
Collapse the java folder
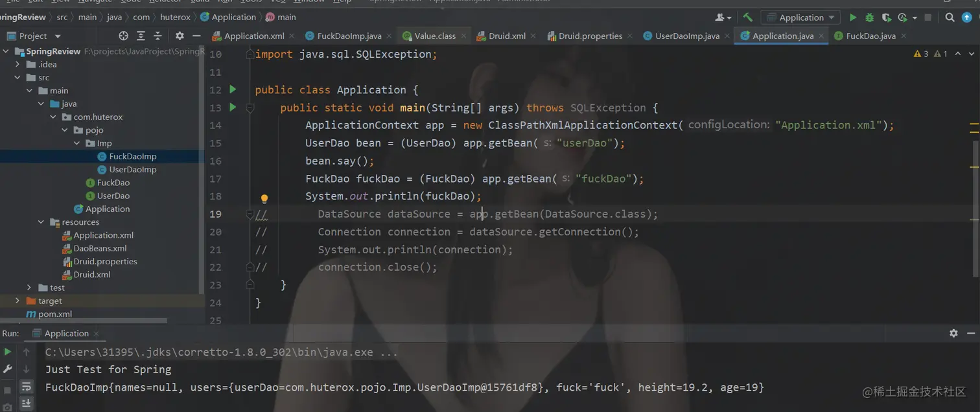click(x=41, y=104)
